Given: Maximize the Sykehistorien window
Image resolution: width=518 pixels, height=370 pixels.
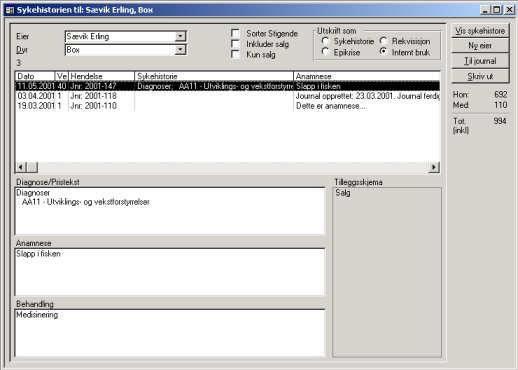Looking at the screenshot, I should click(x=497, y=10).
